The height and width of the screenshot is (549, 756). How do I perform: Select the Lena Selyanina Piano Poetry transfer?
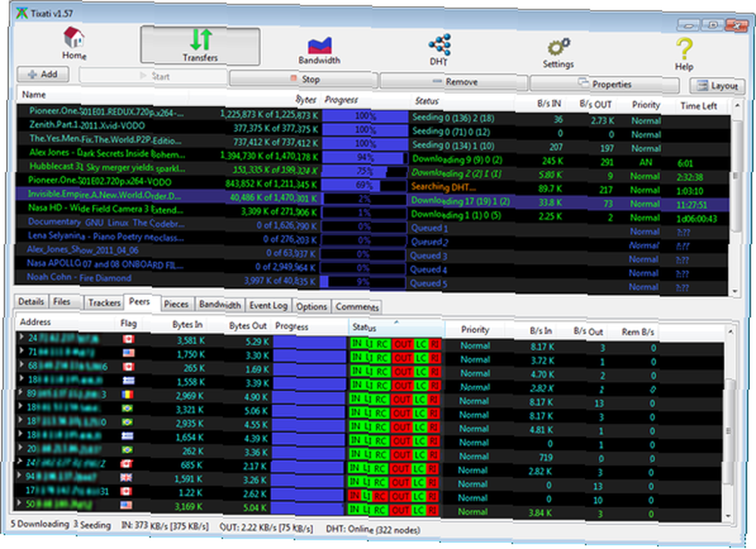(371, 240)
